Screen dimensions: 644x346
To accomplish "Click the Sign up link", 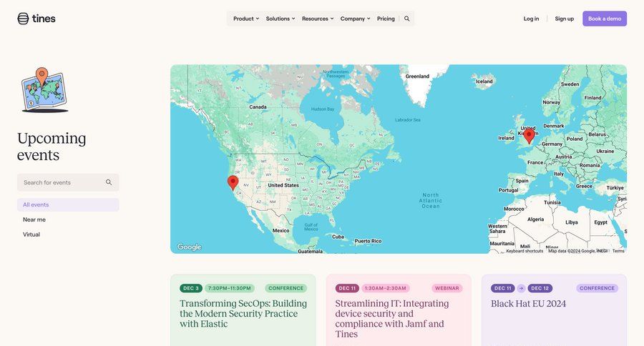I will 565,19.
